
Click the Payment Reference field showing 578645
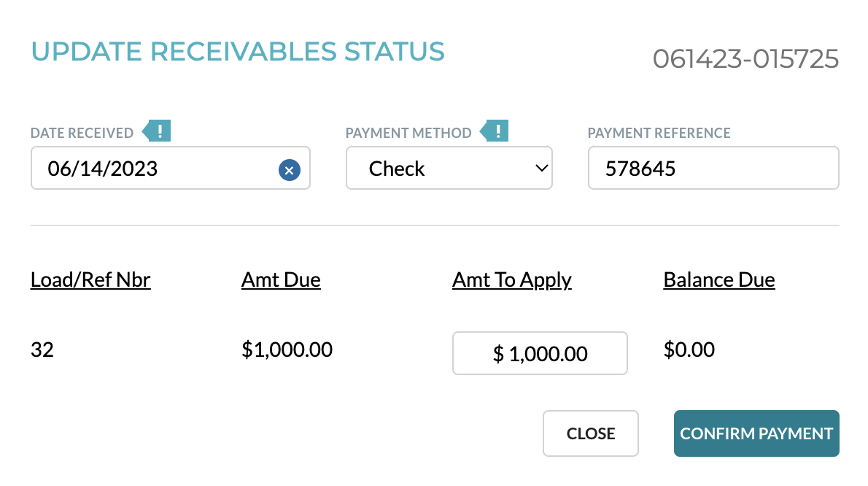pyautogui.click(x=713, y=168)
